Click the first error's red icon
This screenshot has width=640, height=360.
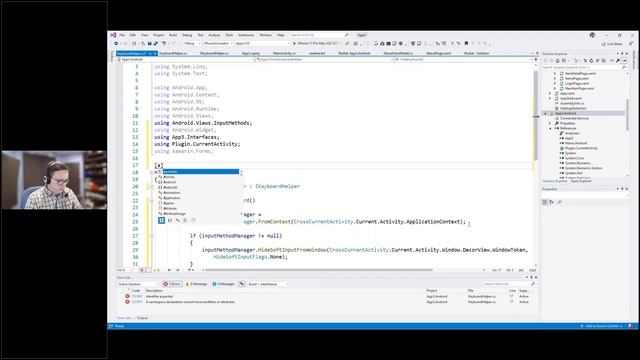(x=127, y=296)
